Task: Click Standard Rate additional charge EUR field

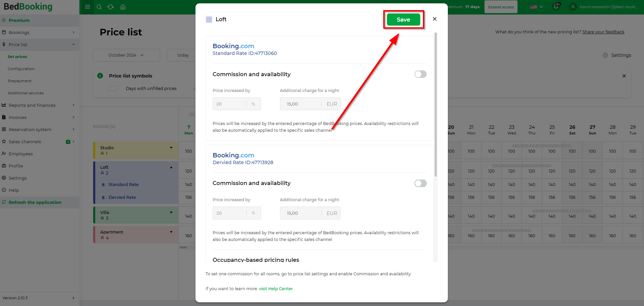Action: [310, 104]
